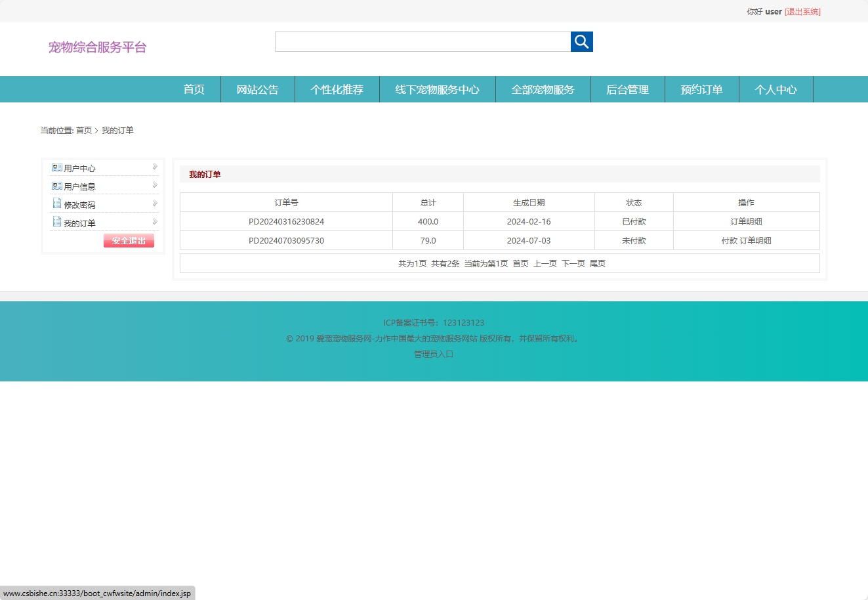
Task: Open the 个性化推荐 navigation tab
Action: (337, 90)
